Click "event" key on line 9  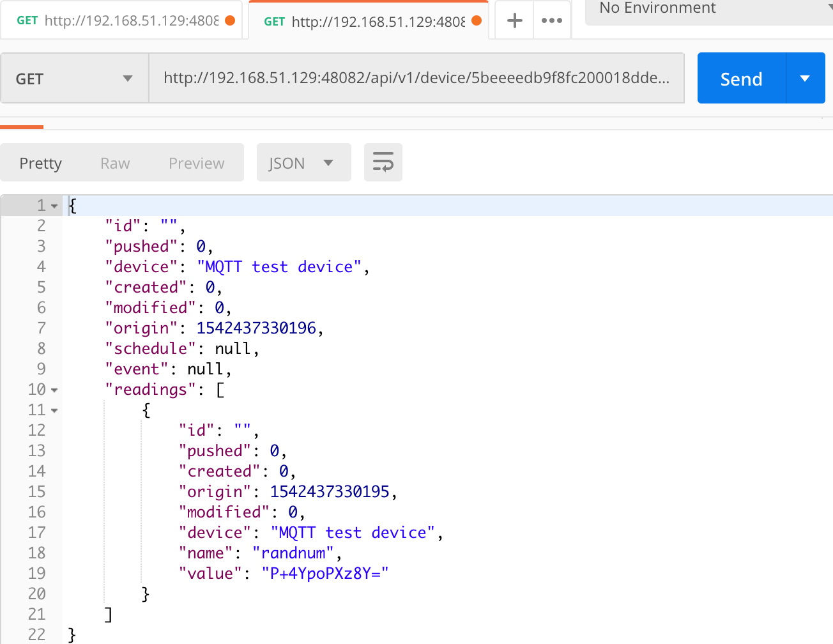pos(137,369)
